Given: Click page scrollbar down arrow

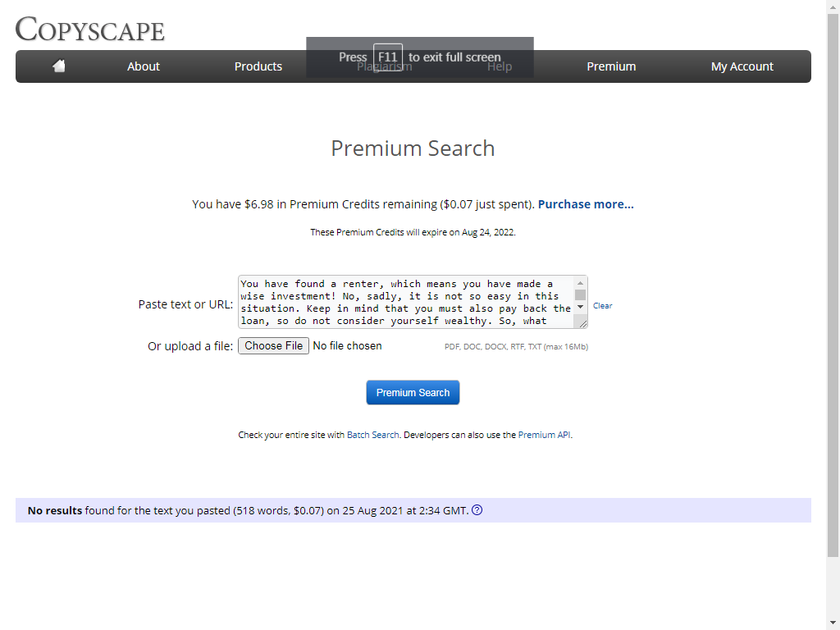Looking at the screenshot, I should coord(833,623).
